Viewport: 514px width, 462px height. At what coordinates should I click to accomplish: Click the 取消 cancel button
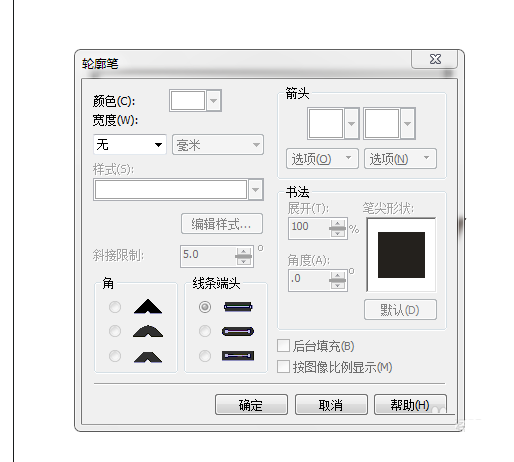[x=331, y=405]
